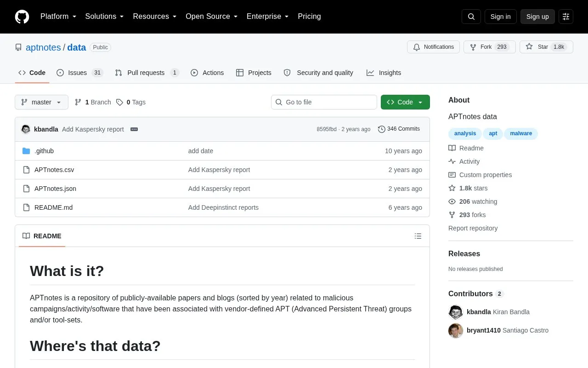Open the Resources dropdown
The width and height of the screenshot is (588, 368).
tap(155, 17)
